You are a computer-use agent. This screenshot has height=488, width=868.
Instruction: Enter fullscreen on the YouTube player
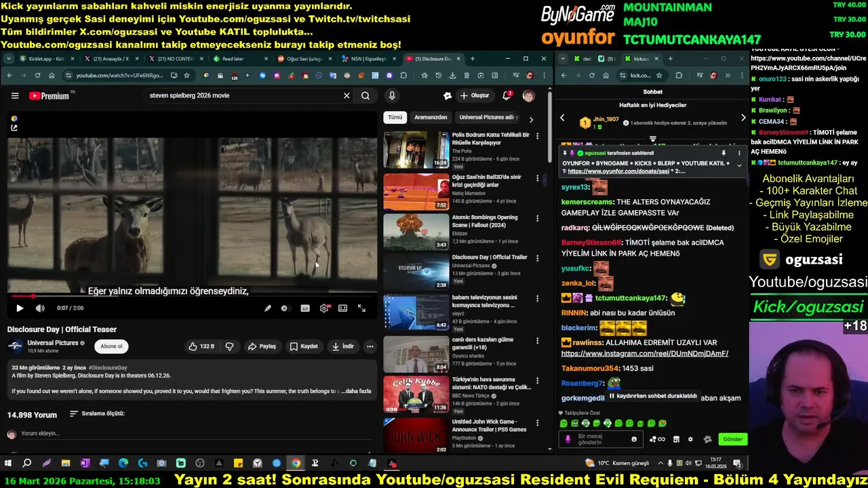[x=362, y=308]
